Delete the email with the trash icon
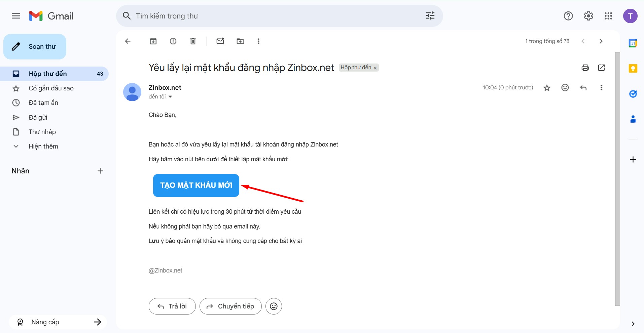The width and height of the screenshot is (644, 333). pos(193,41)
